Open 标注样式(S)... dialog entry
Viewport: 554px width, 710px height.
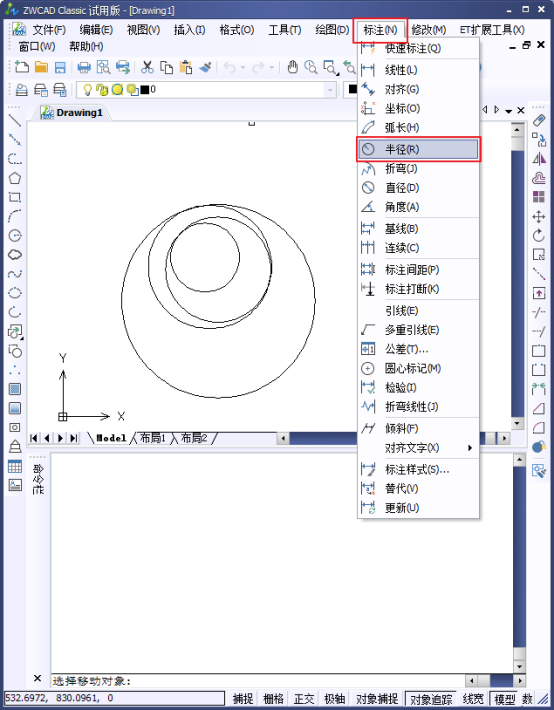[x=419, y=470]
